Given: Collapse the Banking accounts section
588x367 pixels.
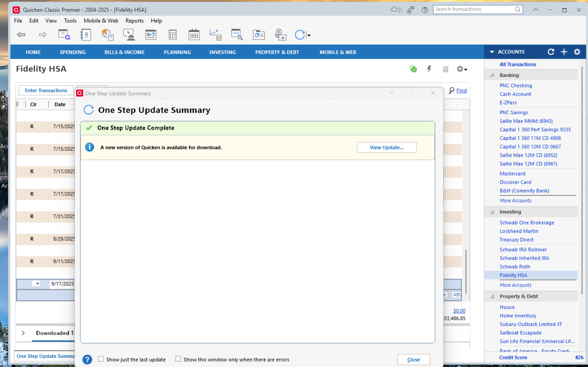Looking at the screenshot, I should tap(492, 75).
